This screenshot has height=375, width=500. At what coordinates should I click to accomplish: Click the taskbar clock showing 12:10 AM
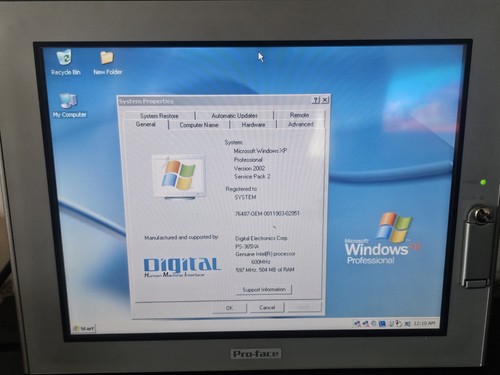tap(424, 323)
